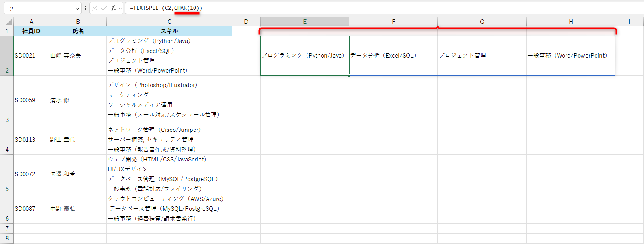Click the three-dot formula bar handle

[86, 8]
